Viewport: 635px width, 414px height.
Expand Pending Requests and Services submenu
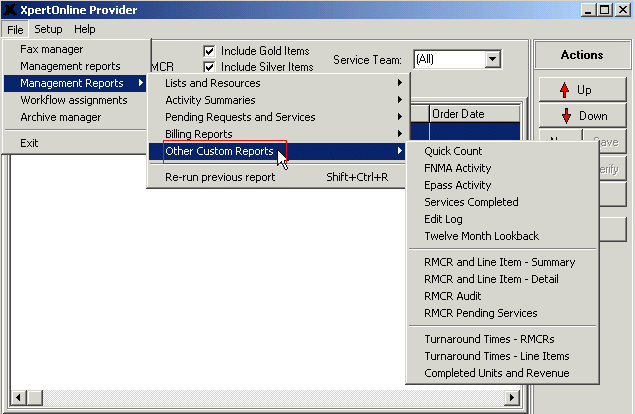pos(277,117)
